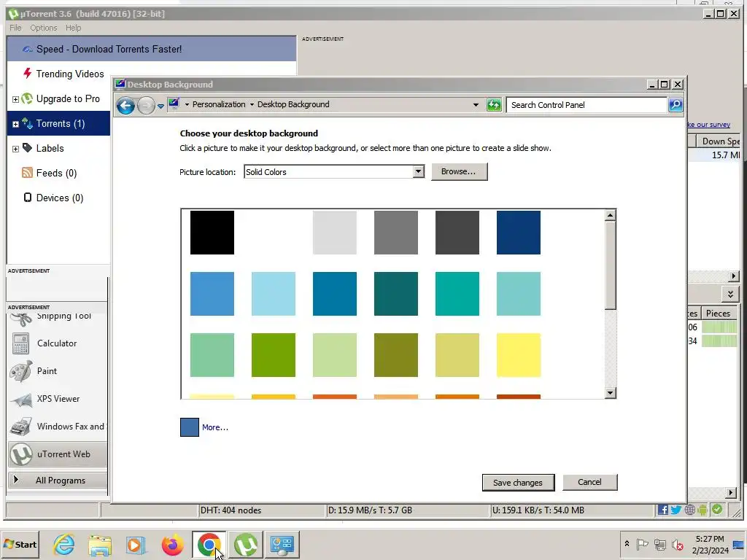
Task: Open the File menu in uTorrent
Action: [x=15, y=28]
